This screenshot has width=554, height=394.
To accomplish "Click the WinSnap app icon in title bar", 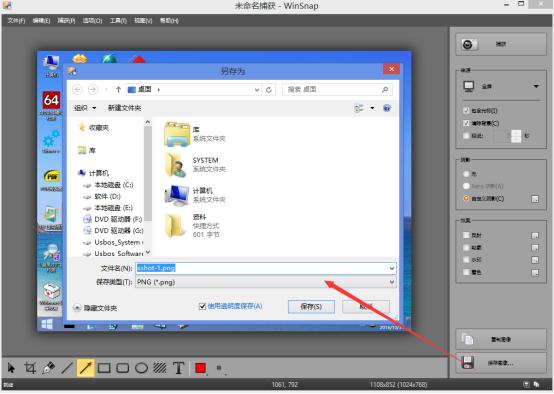I will pos(7,5).
